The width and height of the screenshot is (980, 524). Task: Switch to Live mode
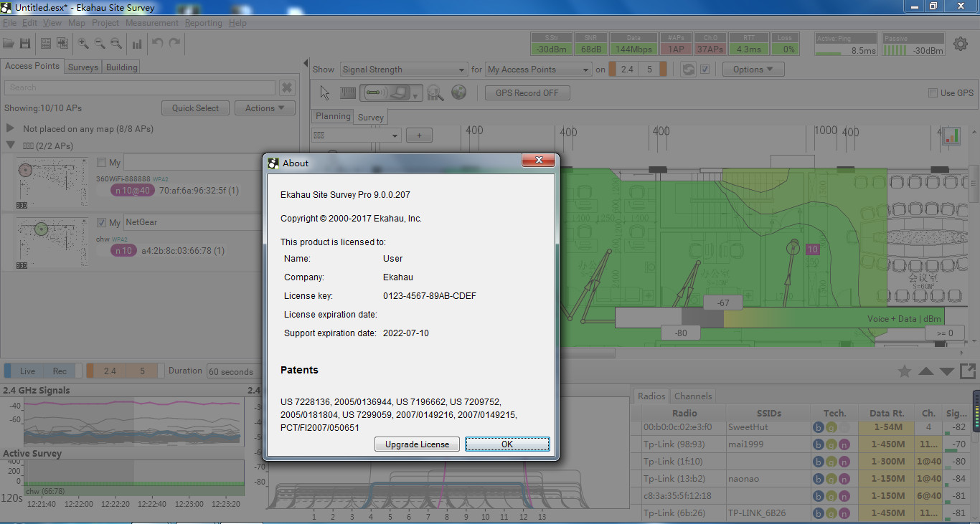pos(27,371)
